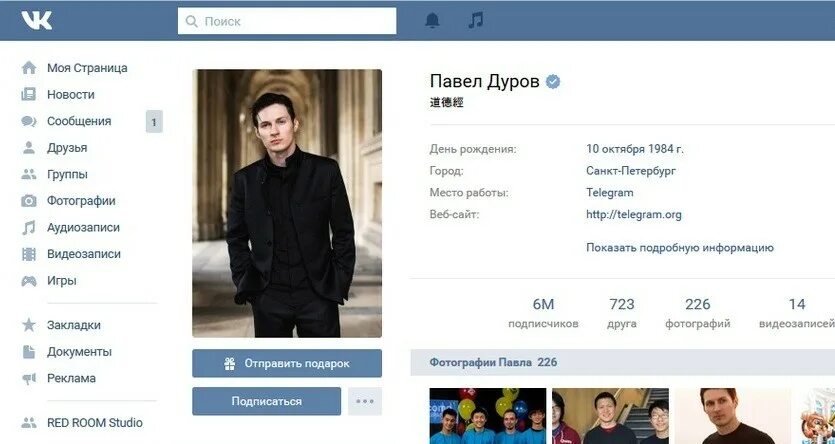Click the Игры gamepad icon
The width and height of the screenshot is (835, 444).
(29, 281)
